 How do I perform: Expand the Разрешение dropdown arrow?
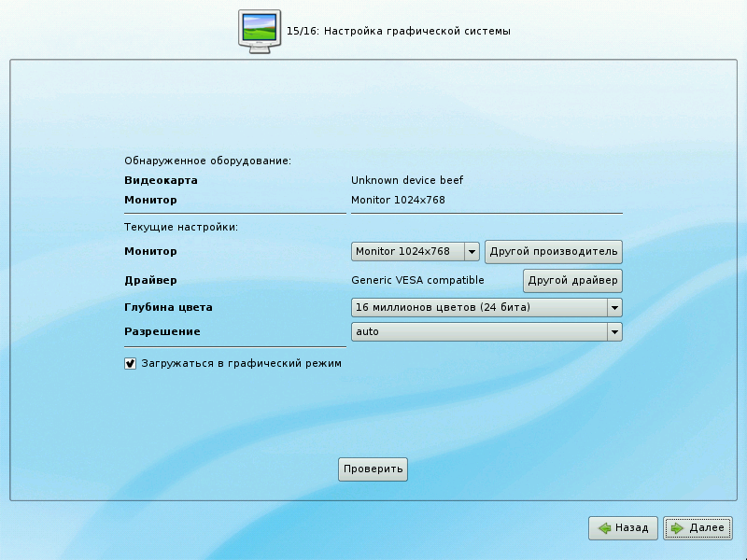pos(614,331)
